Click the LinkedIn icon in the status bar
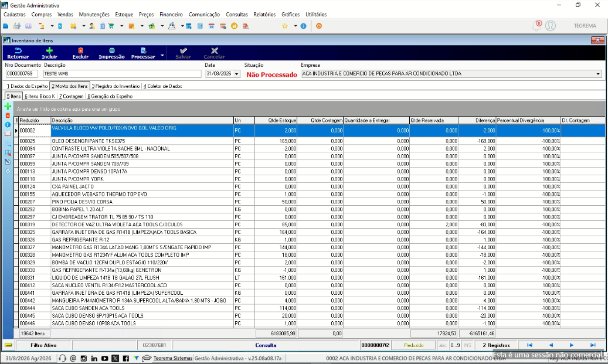Viewport: 608px width, 364px height. 94,358
